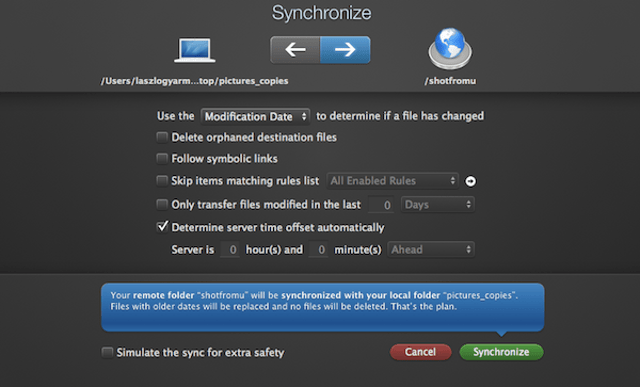The image size is (640, 387).
Task: Click the green Synchronize button
Action: coord(501,352)
